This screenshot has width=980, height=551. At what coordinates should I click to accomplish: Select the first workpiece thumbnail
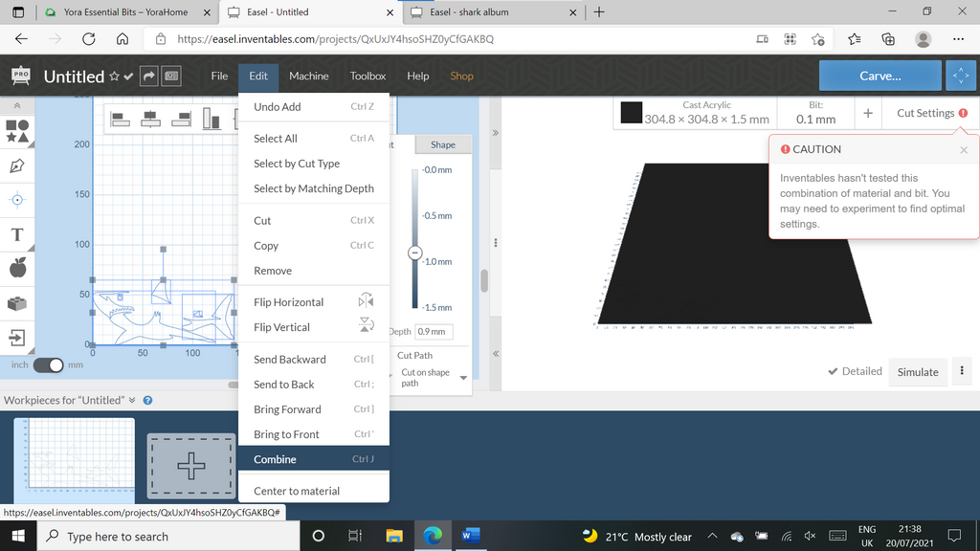pyautogui.click(x=75, y=460)
